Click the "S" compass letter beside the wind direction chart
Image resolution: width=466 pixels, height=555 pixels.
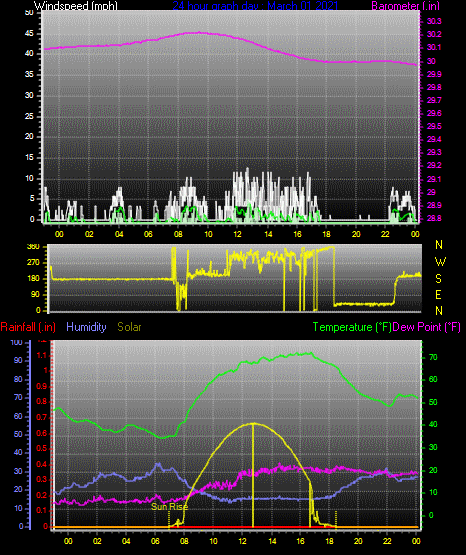coord(438,279)
